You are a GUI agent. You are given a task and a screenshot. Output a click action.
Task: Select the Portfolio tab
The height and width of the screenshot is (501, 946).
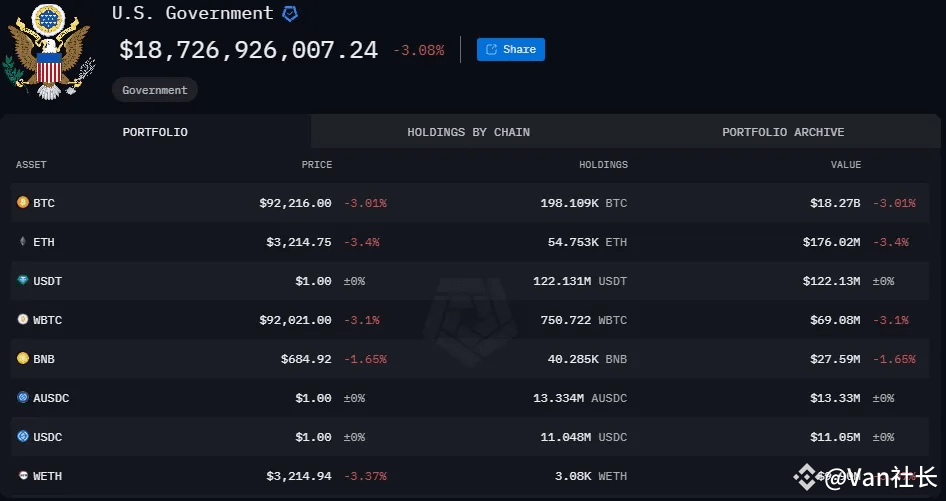155,132
